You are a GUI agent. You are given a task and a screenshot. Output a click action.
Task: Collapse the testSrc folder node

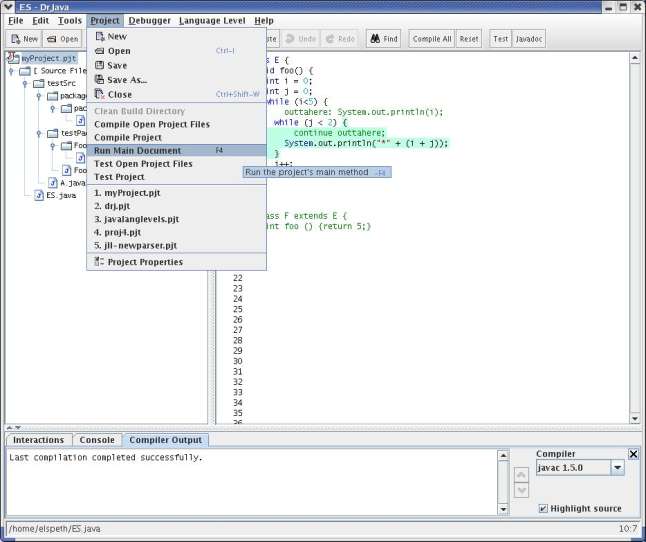click(x=23, y=84)
